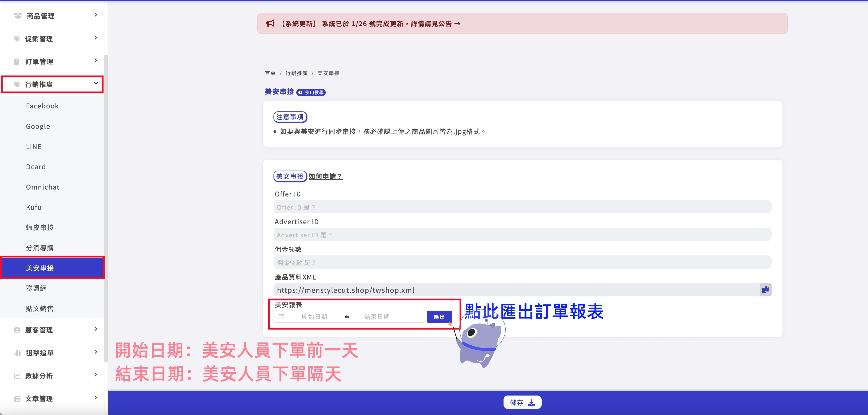Open the Google submenu item
The width and height of the screenshot is (868, 415).
click(52, 126)
